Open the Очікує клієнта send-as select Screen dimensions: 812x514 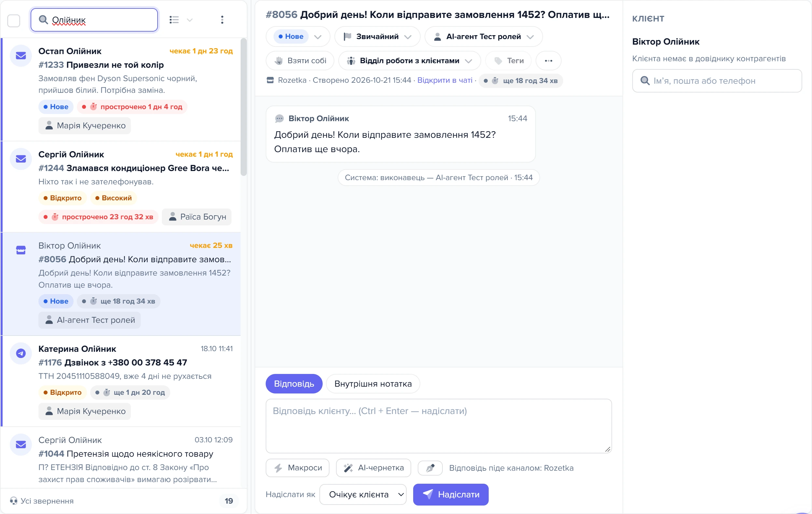coord(363,494)
